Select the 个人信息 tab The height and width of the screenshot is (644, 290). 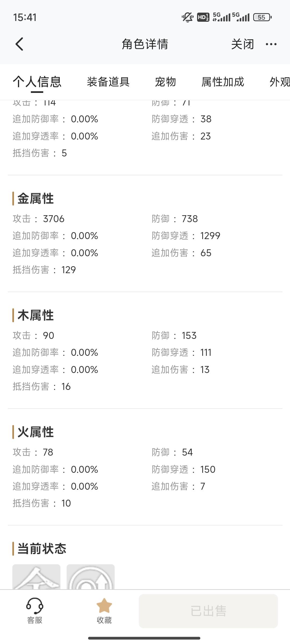(x=37, y=82)
